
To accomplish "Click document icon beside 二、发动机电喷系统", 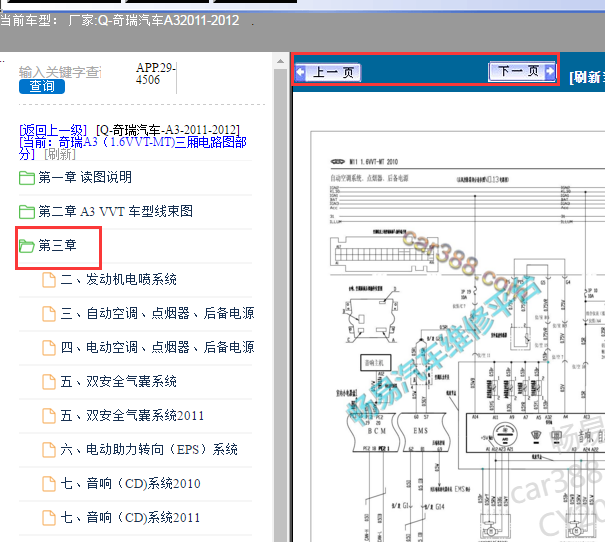I will [x=49, y=280].
